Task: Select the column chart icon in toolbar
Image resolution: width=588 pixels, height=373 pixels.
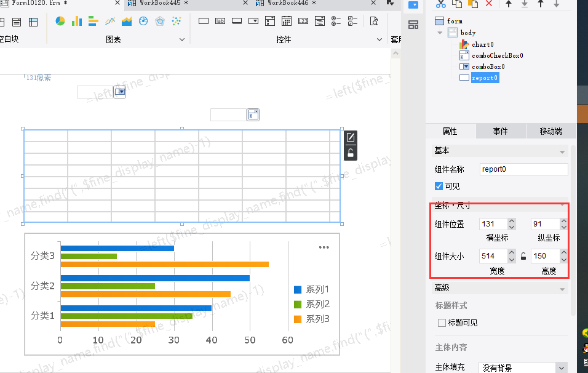Action: tap(77, 22)
